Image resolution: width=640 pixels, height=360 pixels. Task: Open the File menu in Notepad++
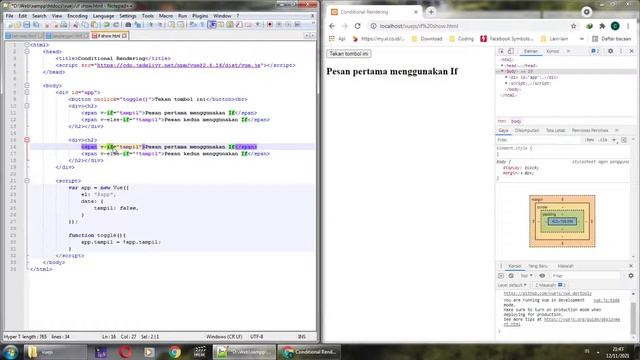(9, 16)
